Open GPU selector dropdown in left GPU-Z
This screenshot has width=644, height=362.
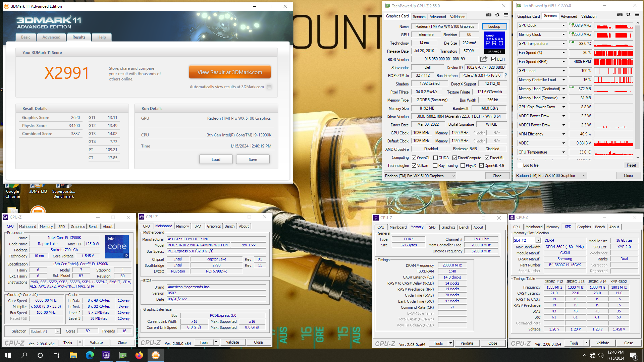[x=420, y=176]
